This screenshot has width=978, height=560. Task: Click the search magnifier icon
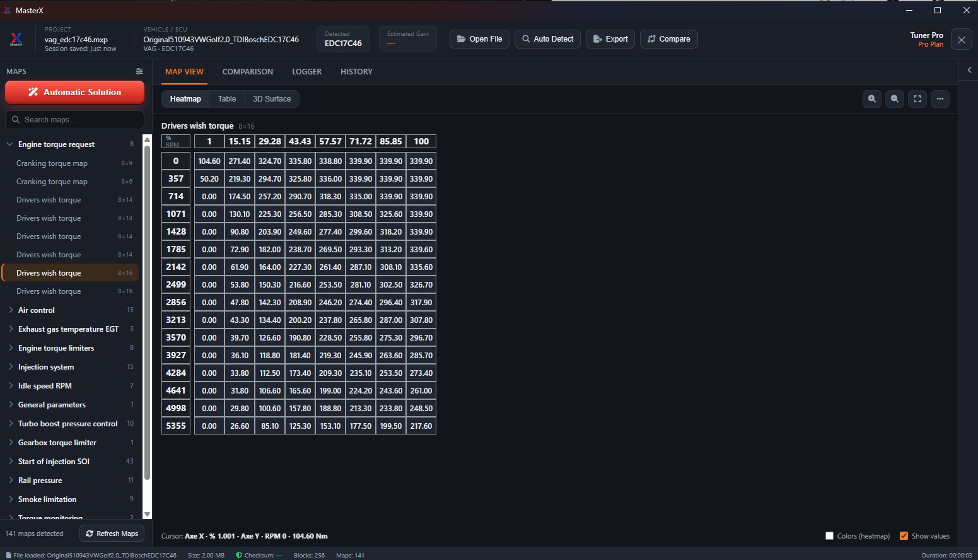16,120
